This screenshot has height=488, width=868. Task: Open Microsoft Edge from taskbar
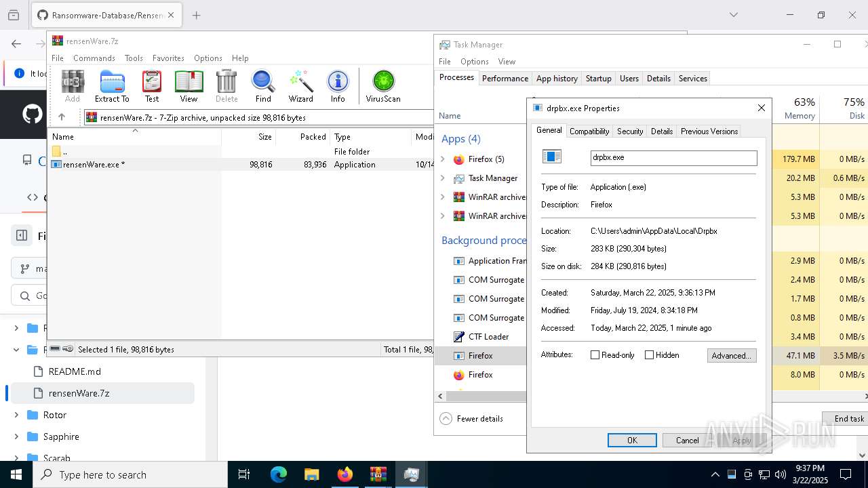279,474
